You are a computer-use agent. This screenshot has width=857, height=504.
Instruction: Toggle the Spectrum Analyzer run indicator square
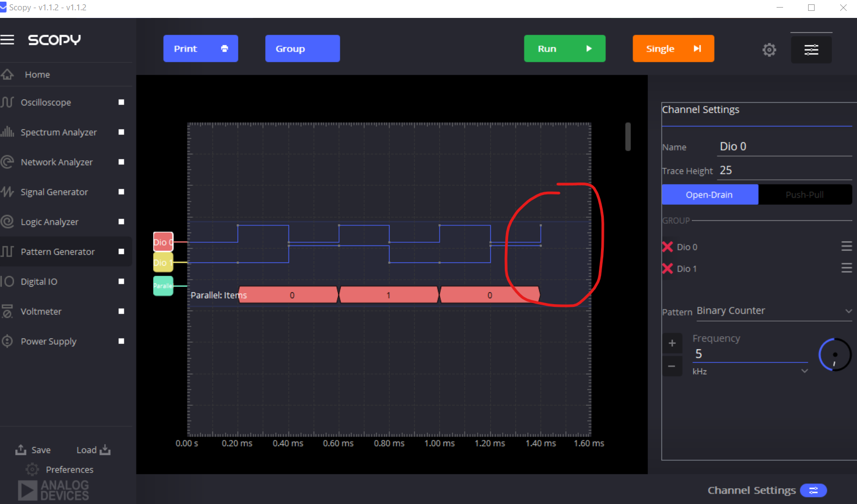point(121,132)
